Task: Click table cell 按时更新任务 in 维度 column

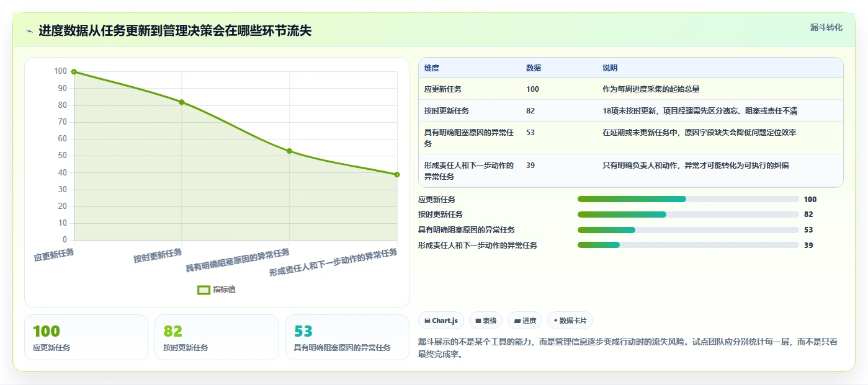Action: (x=447, y=111)
